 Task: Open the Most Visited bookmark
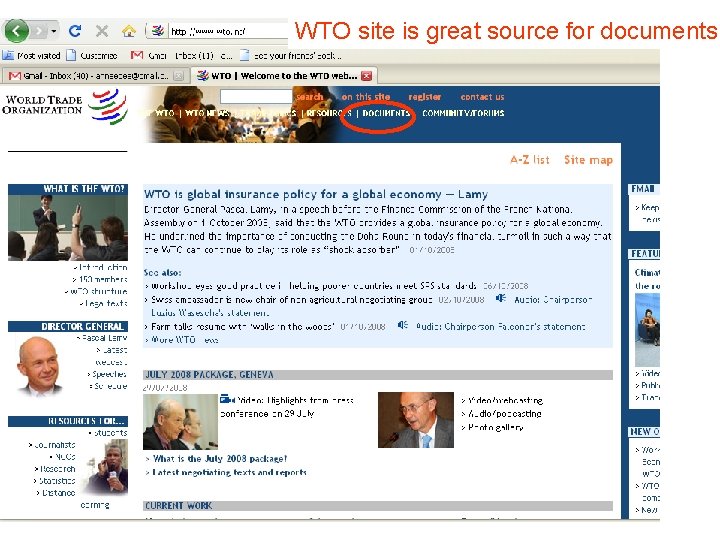[31, 56]
